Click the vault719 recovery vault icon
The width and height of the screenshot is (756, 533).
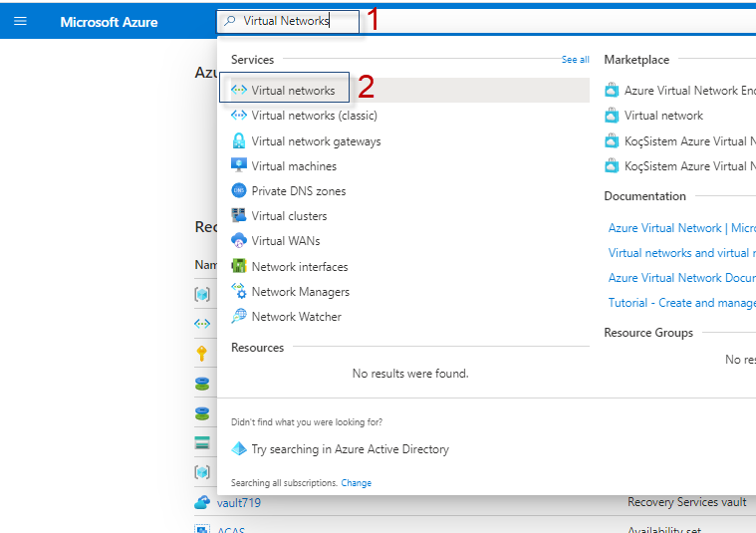[x=202, y=502]
